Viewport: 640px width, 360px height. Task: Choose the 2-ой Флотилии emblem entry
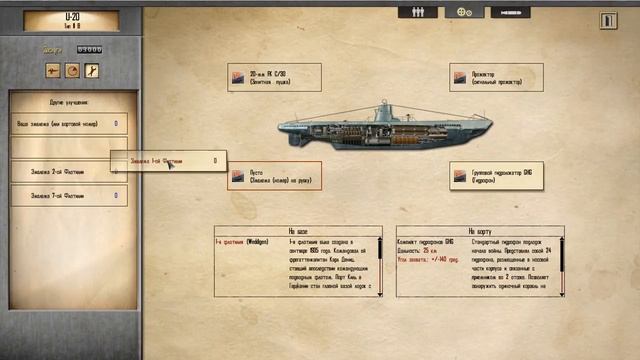tap(69, 172)
